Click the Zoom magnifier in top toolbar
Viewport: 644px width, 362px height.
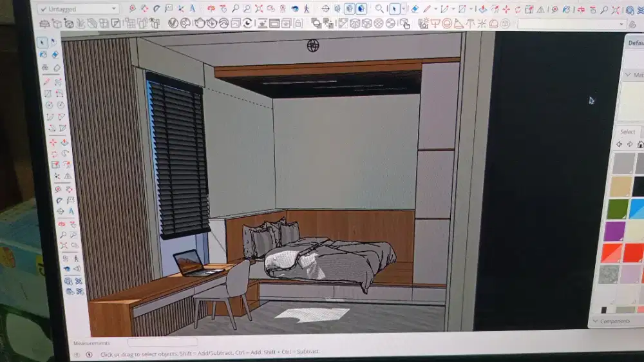pos(236,9)
